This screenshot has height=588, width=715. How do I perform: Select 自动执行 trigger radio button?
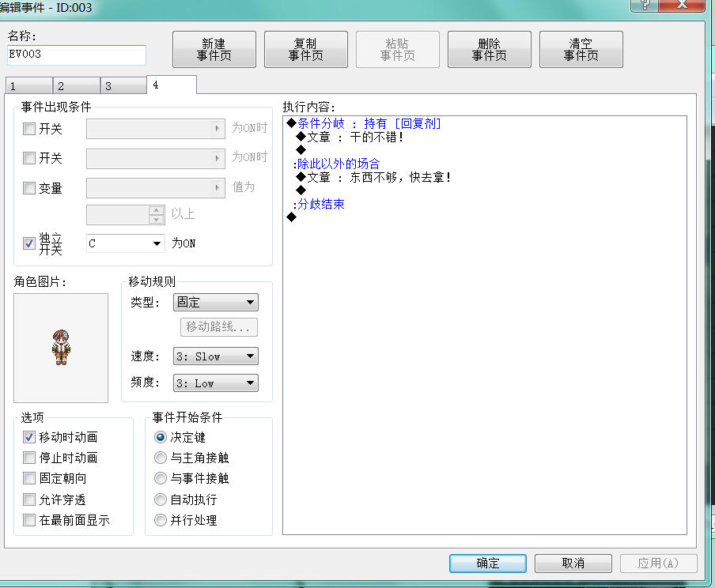tap(161, 499)
